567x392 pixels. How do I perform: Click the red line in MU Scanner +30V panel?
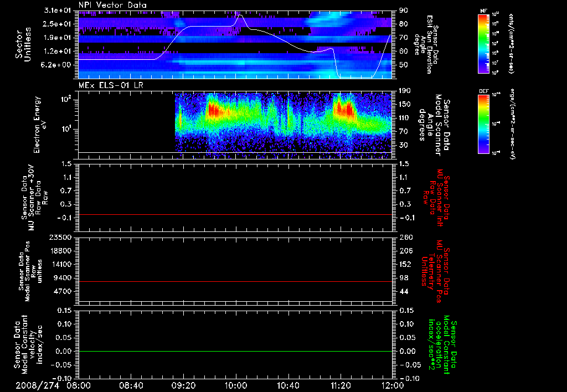point(235,214)
